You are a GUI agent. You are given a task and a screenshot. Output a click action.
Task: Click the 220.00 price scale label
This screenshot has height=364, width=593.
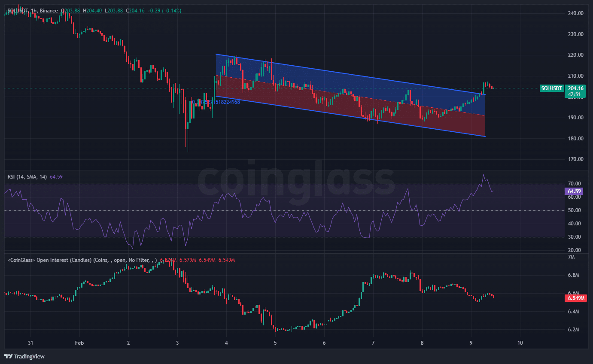pyautogui.click(x=575, y=55)
